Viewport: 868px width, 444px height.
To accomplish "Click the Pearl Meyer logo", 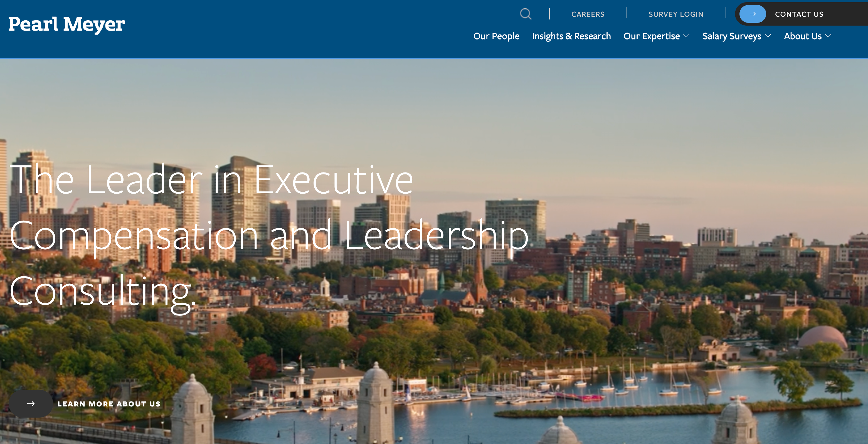I will click(67, 24).
